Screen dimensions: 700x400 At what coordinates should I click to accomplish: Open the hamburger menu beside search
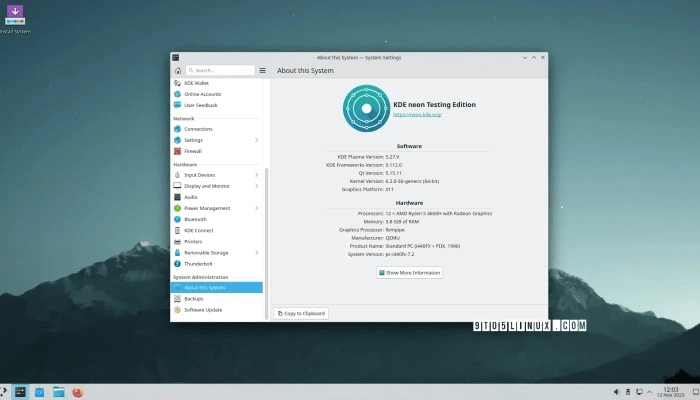(263, 71)
